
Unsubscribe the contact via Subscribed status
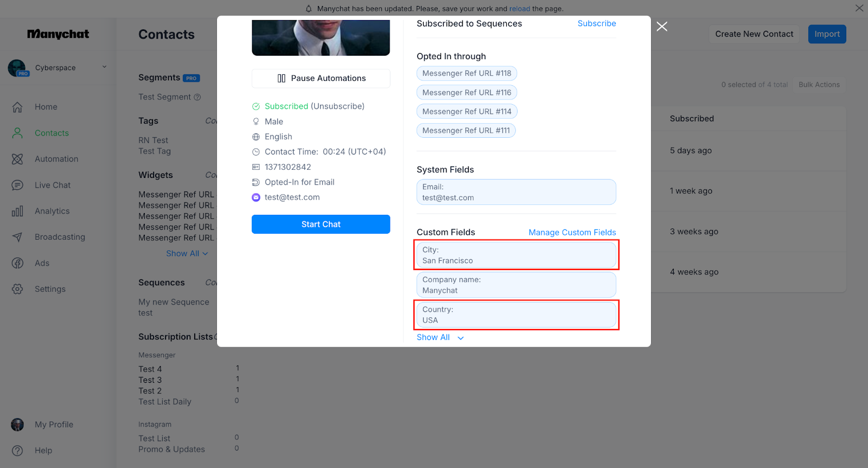(x=337, y=106)
